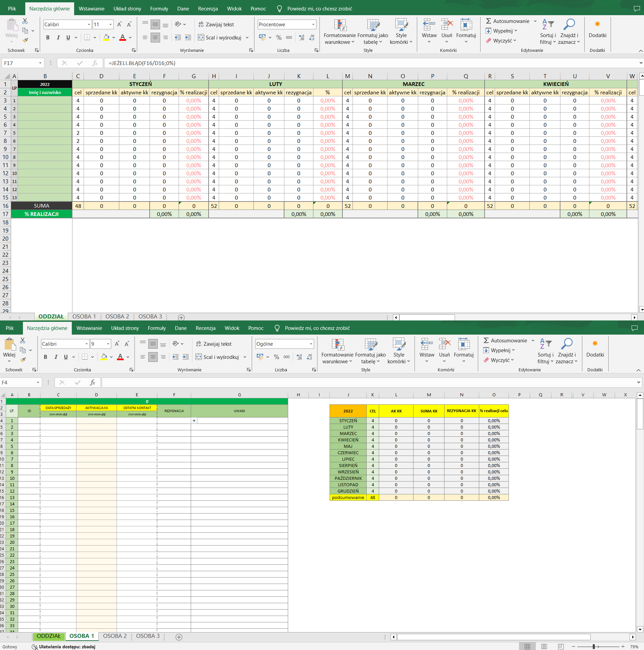644x650 pixels.
Task: Click the Orientation text-angle icon in upper window
Action: [x=178, y=24]
